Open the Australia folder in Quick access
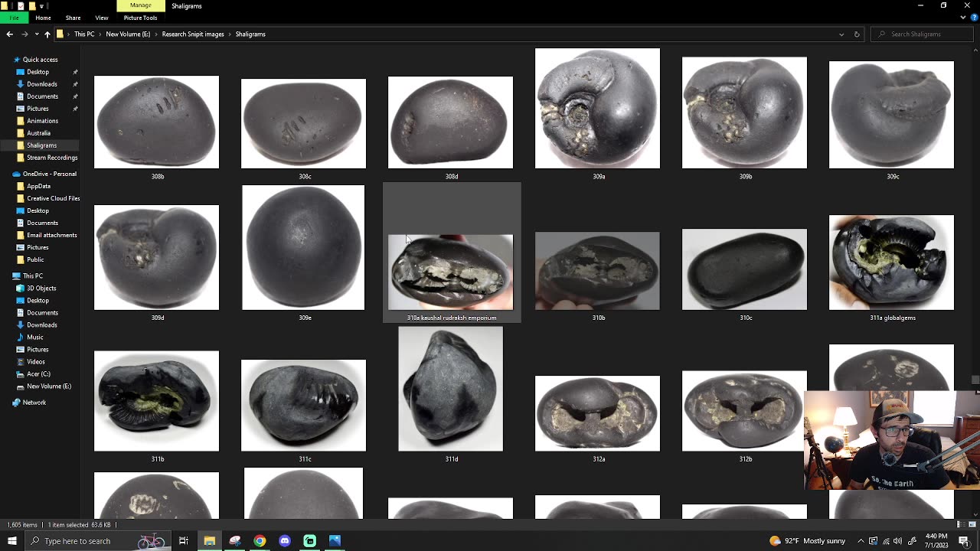Screen dimensions: 980x551 38,133
